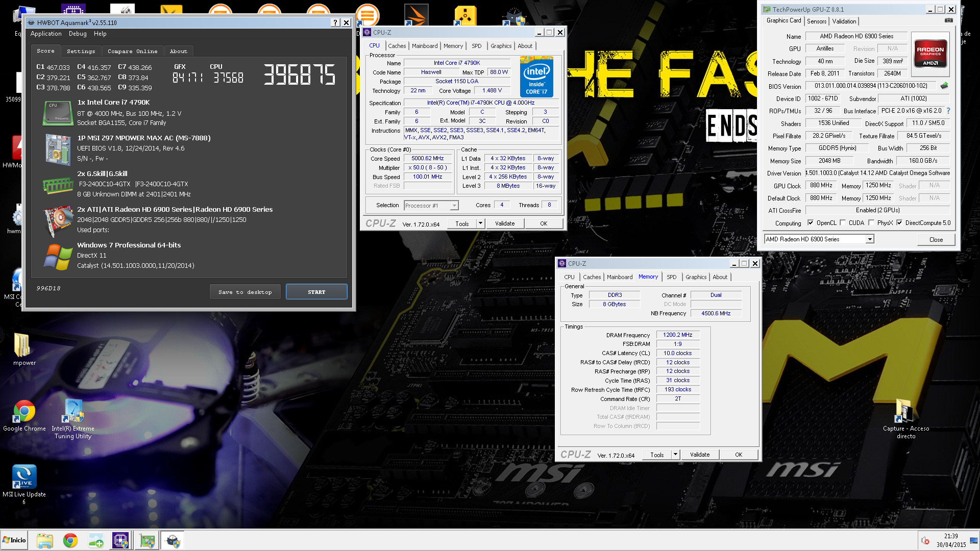The width and height of the screenshot is (980, 551).
Task: Click the Windows logo icon in Aquamark
Action: (x=58, y=257)
